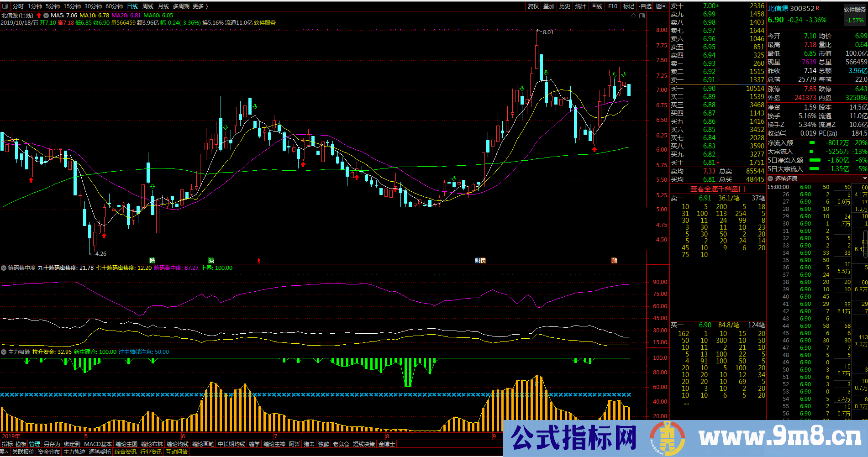868x457 pixels.
Task: Click the red buy arrow under the 4.26 low
Action: tap(104, 236)
